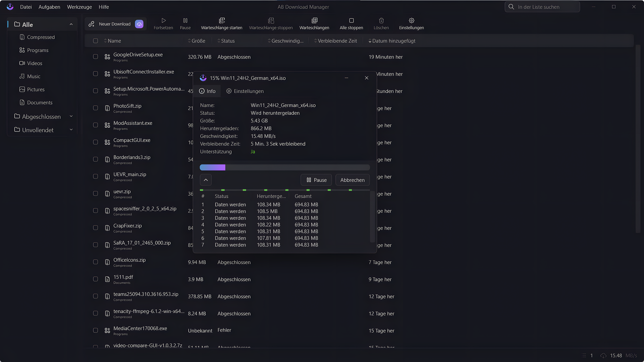Viewport: 644px width, 362px height.
Task: Switch to Einstellungen tab in dialog
Action: pyautogui.click(x=245, y=91)
